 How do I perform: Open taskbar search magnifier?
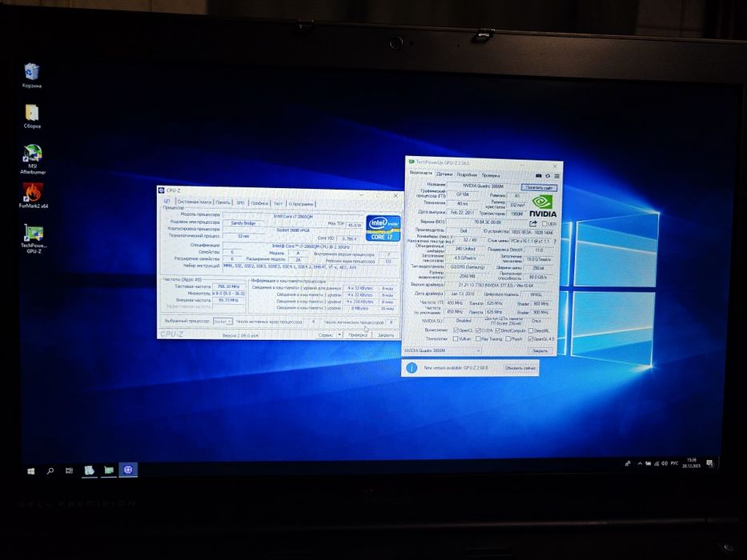[50, 470]
